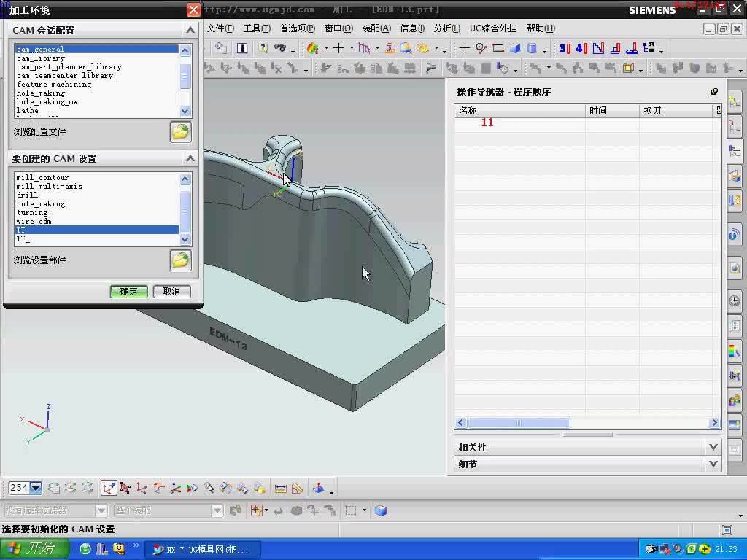Select cam_library in session list
This screenshot has height=560, width=747.
pyautogui.click(x=97, y=58)
